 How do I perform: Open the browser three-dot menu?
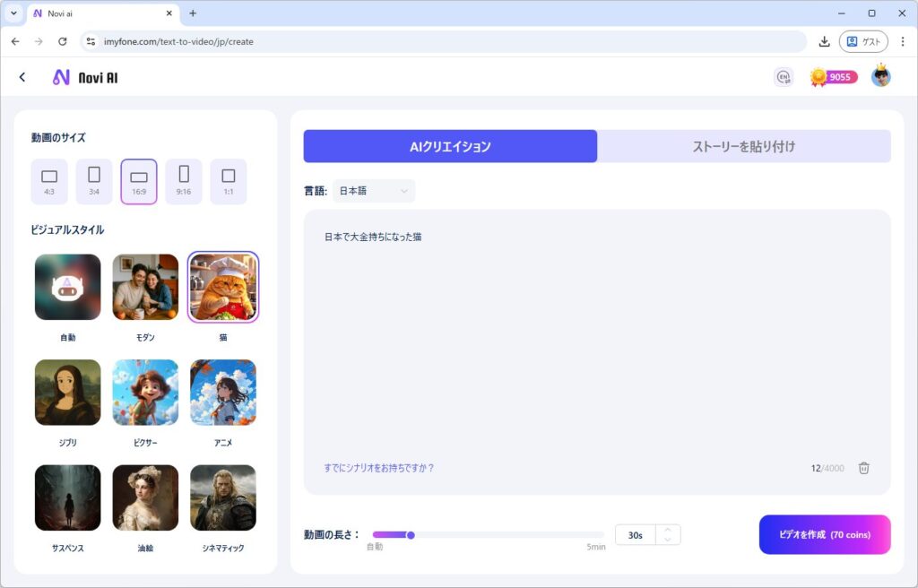coord(902,41)
